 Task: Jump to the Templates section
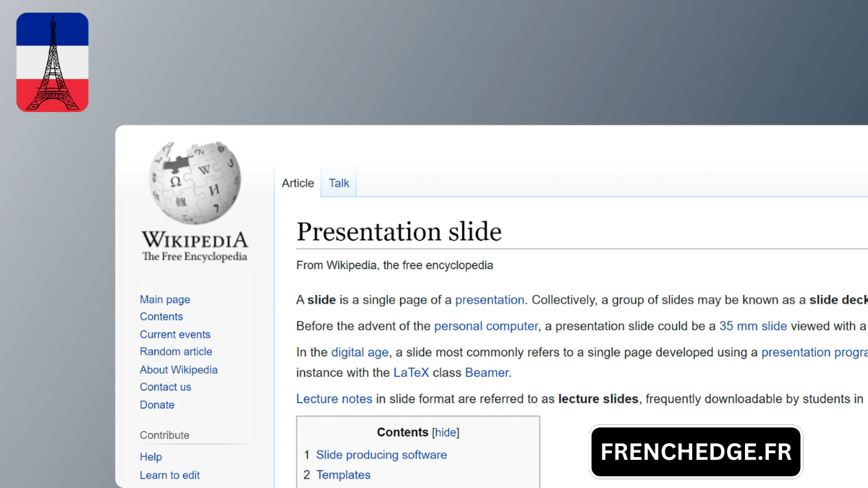343,475
